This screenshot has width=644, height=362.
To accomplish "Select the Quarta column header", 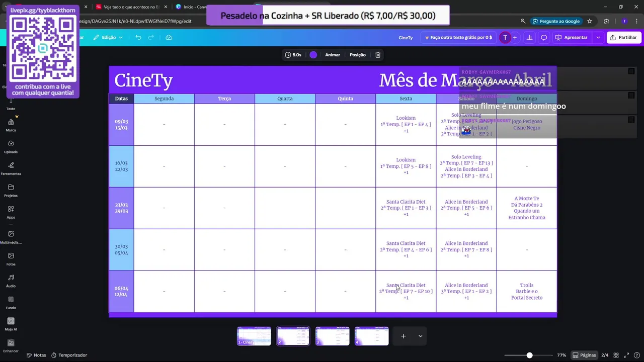I will (x=285, y=99).
